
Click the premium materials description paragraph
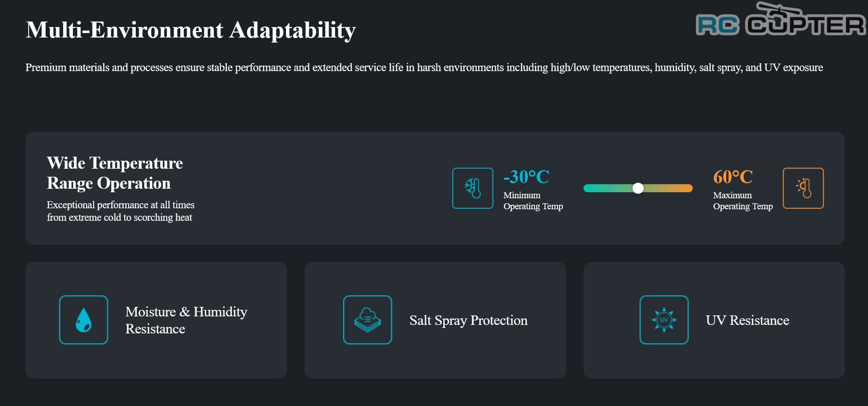tap(424, 68)
